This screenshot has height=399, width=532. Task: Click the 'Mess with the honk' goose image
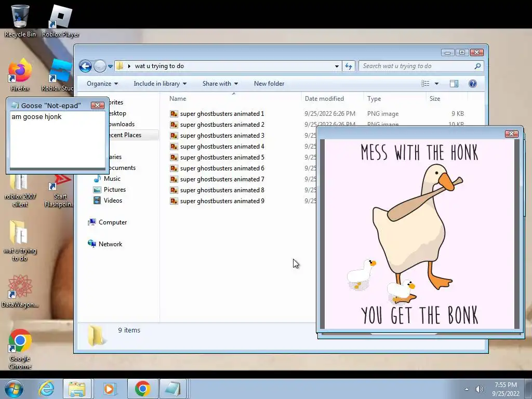pyautogui.click(x=419, y=234)
